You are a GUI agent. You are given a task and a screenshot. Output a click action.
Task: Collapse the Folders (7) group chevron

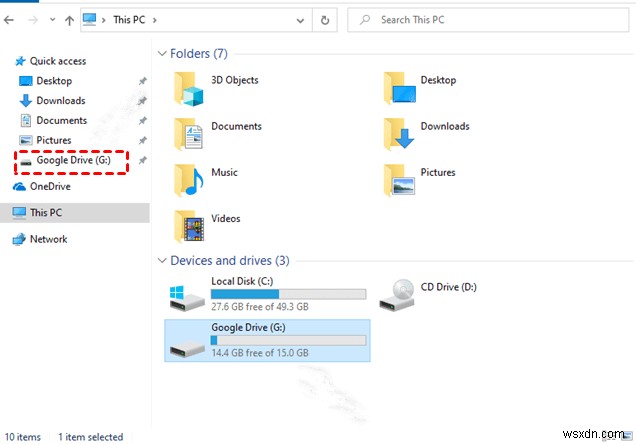tap(162, 54)
